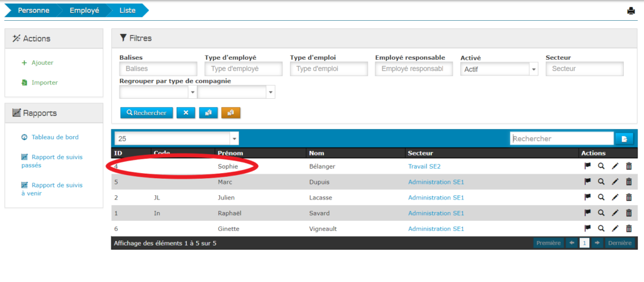
Task: Click the print icon at top right
Action: [x=631, y=11]
